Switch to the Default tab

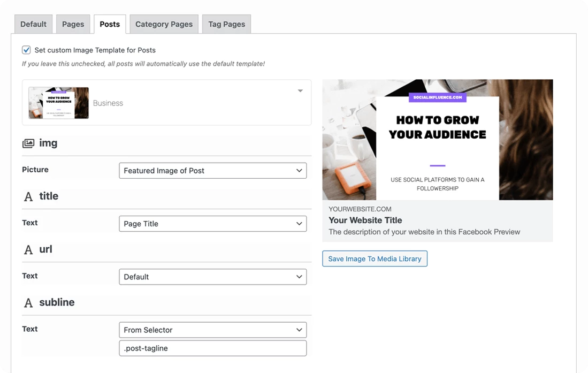click(x=33, y=24)
